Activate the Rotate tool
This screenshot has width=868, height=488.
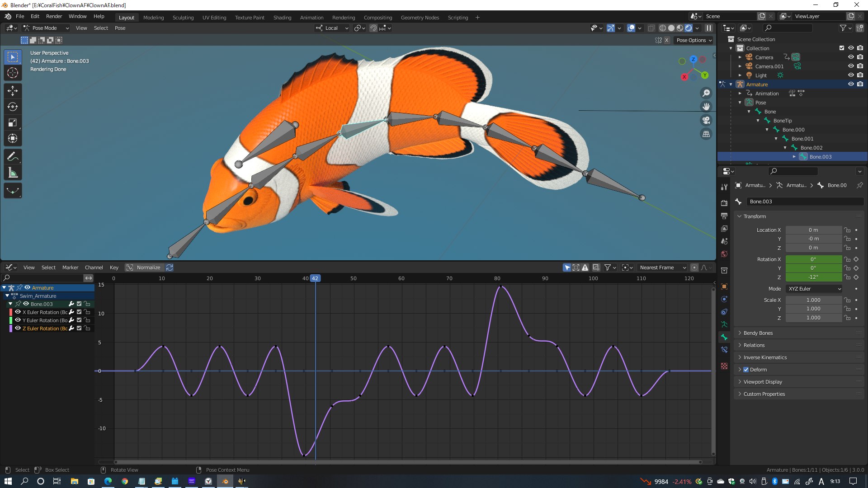13,107
